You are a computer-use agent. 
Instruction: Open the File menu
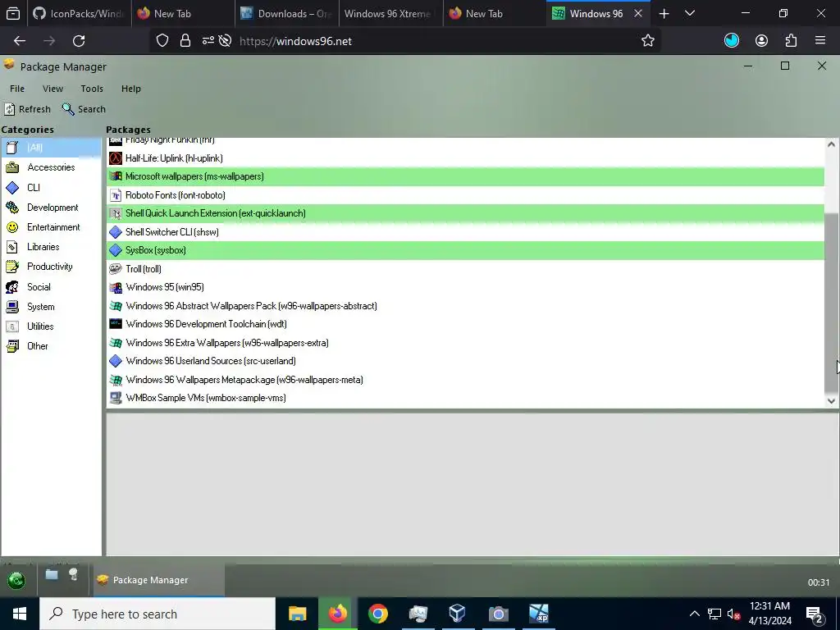point(17,89)
